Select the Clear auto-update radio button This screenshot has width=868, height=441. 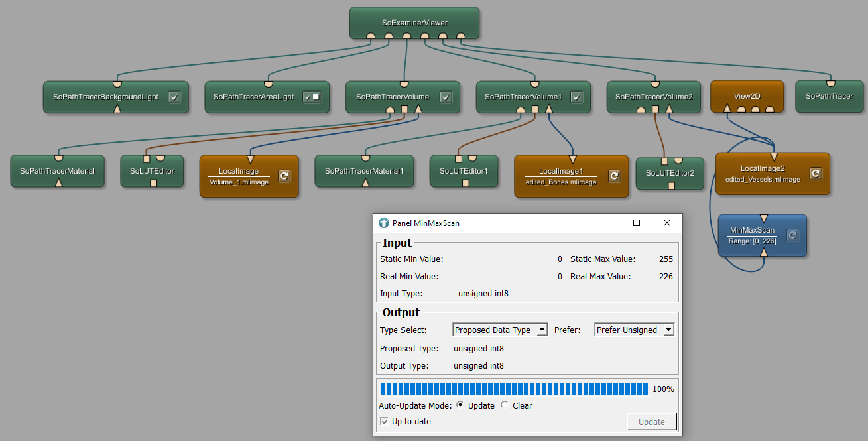coord(505,405)
